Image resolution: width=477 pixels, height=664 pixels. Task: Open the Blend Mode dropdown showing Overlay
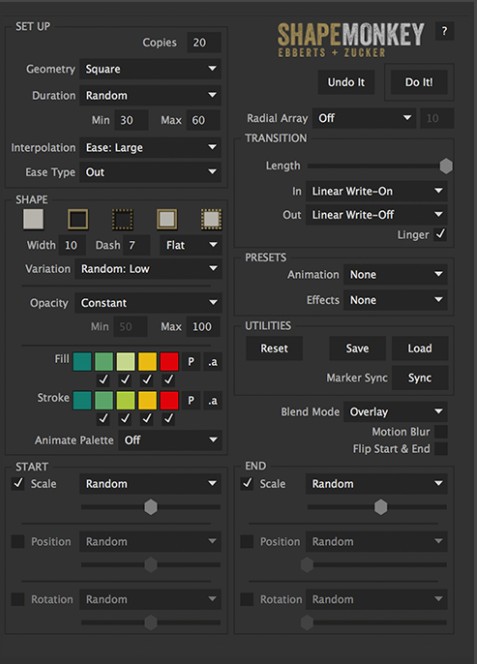[x=395, y=412]
